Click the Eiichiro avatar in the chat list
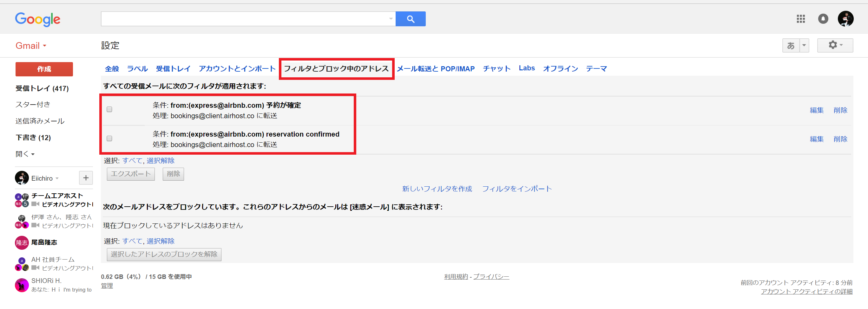Screen dimensions: 868x309 [x=22, y=178]
